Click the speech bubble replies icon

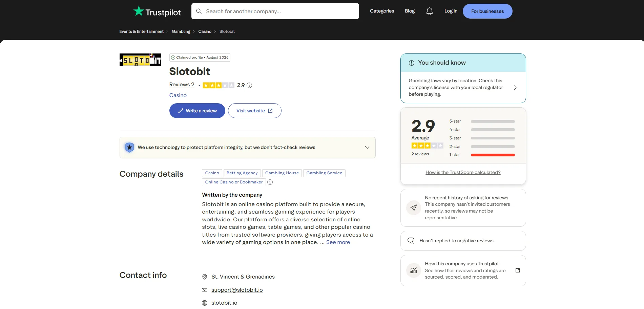[411, 241]
